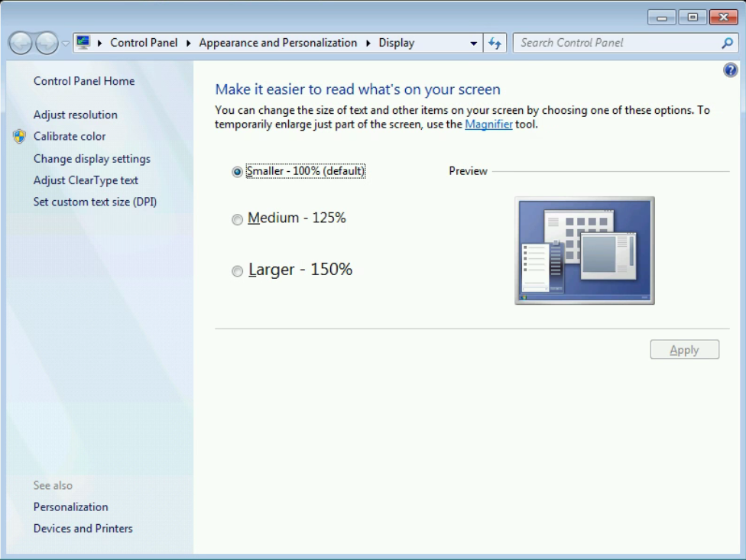The height and width of the screenshot is (560, 746).
Task: Click the Apply button
Action: point(685,350)
